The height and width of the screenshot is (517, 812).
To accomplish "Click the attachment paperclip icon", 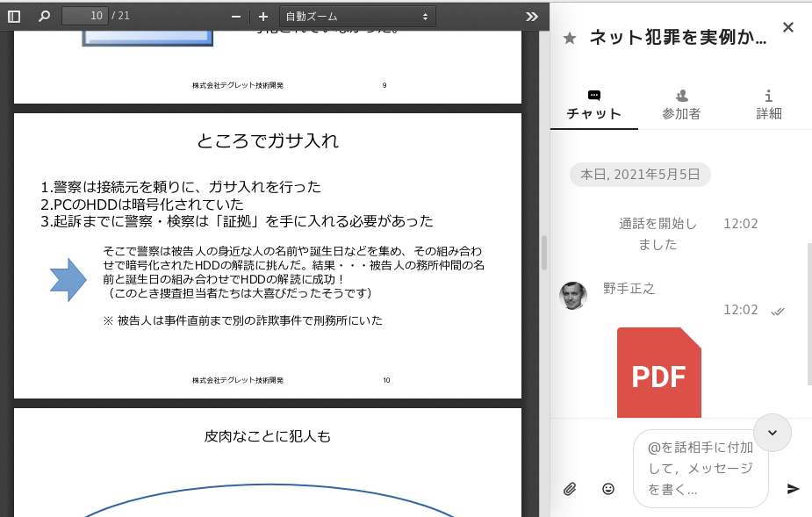I will pyautogui.click(x=570, y=489).
